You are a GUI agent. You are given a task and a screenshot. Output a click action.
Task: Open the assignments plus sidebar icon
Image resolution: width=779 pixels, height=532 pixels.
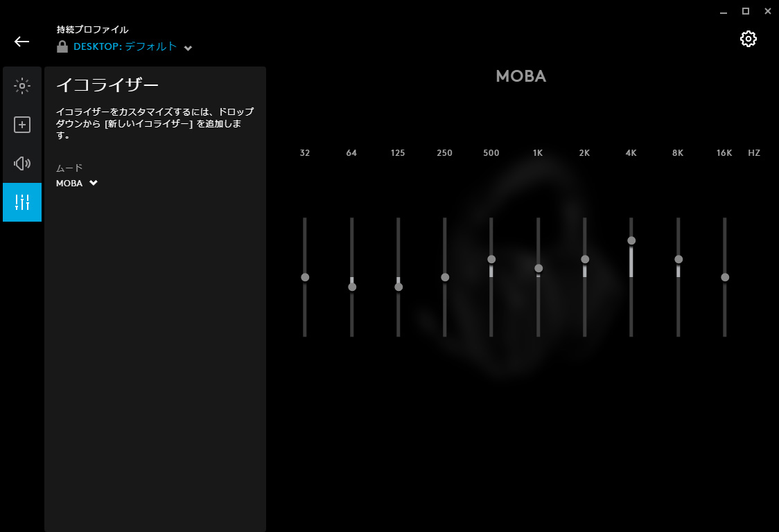click(x=22, y=125)
